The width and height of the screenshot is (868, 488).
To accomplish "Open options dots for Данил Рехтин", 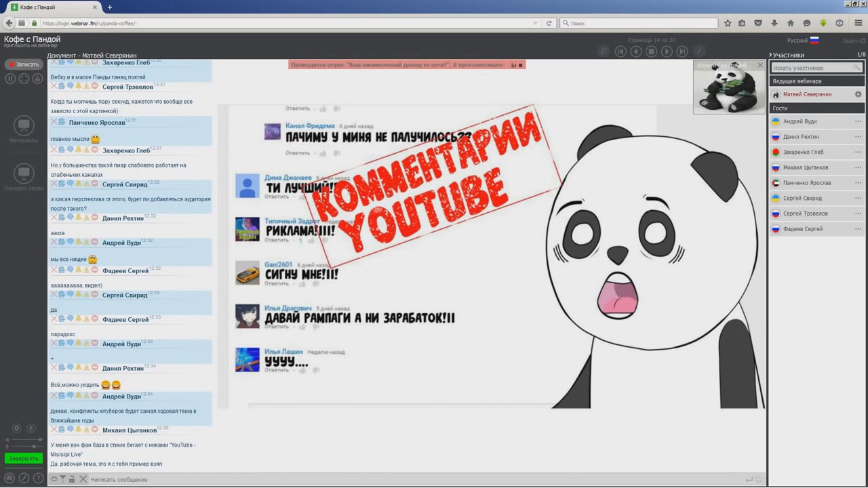I will [858, 137].
